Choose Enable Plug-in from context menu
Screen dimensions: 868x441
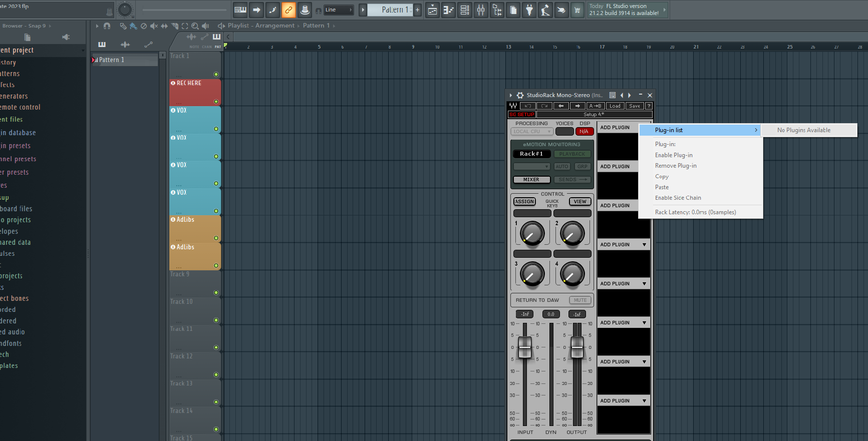[x=674, y=155]
